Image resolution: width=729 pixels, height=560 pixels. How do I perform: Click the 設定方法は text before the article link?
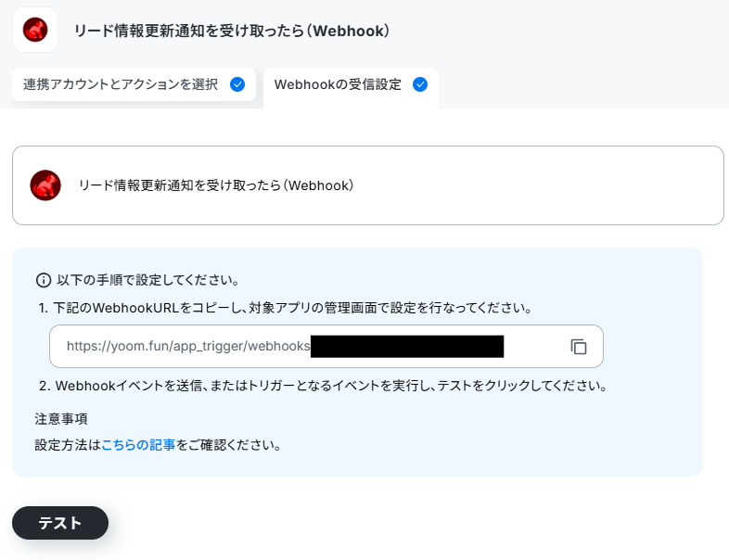(68, 445)
